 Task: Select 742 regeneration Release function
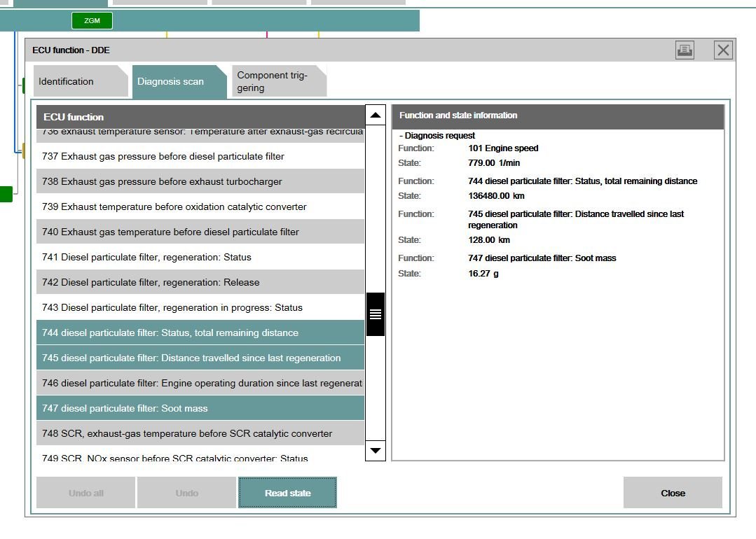tap(200, 282)
